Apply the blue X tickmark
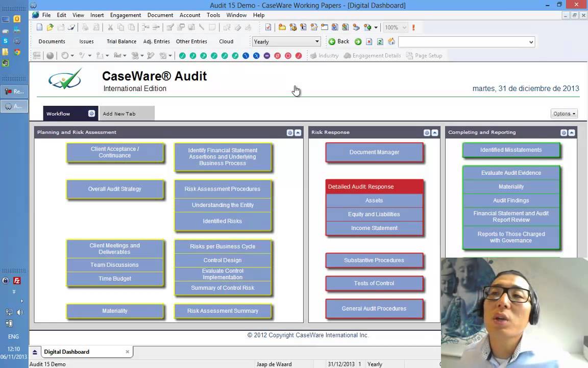Viewport: 588px width, 368px height. click(x=256, y=56)
